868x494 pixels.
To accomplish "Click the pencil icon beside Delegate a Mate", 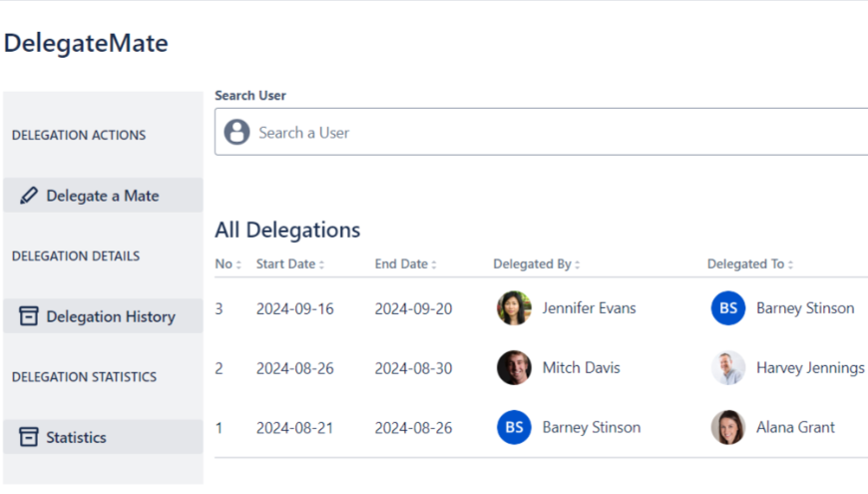I will point(29,196).
